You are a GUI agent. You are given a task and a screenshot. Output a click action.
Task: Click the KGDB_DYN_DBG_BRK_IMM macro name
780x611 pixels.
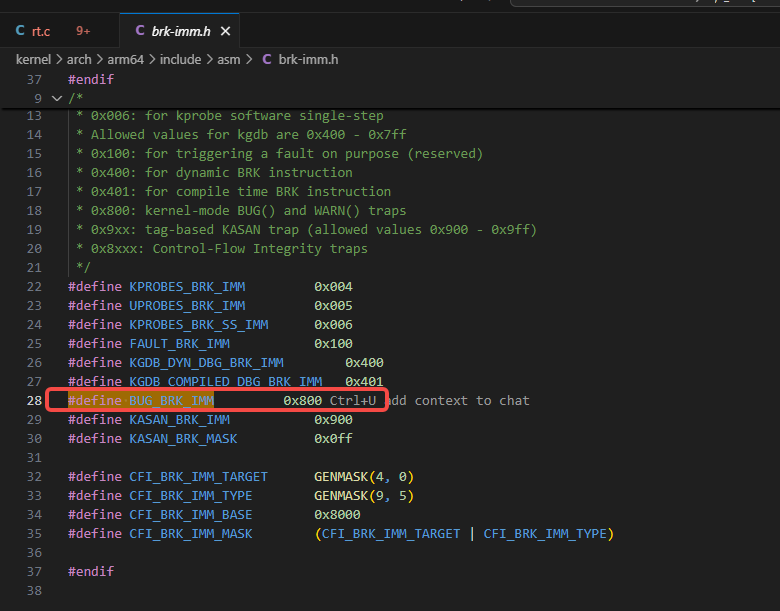coord(206,363)
